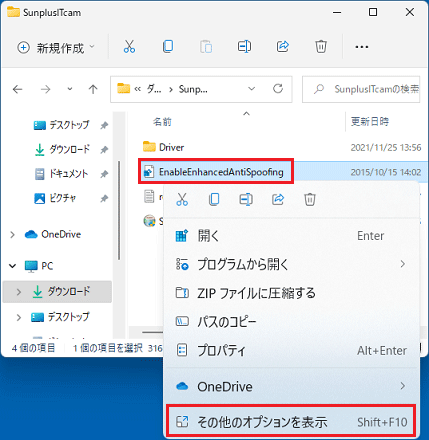Click the search magnifier icon

[319, 89]
